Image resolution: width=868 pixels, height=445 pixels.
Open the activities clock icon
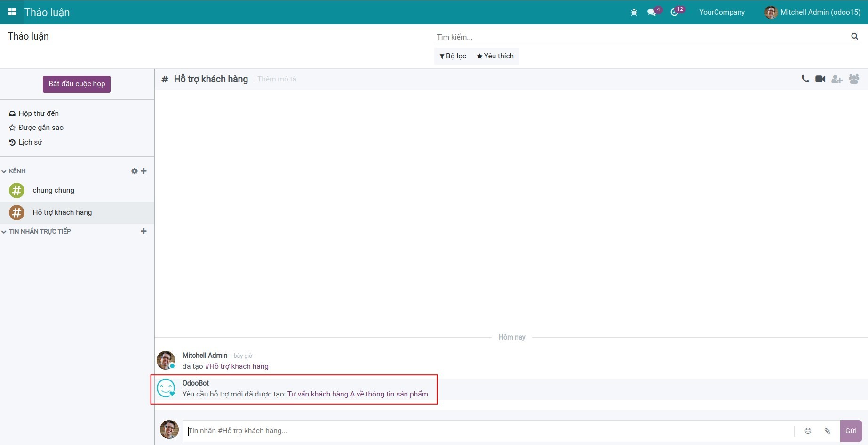tap(674, 12)
